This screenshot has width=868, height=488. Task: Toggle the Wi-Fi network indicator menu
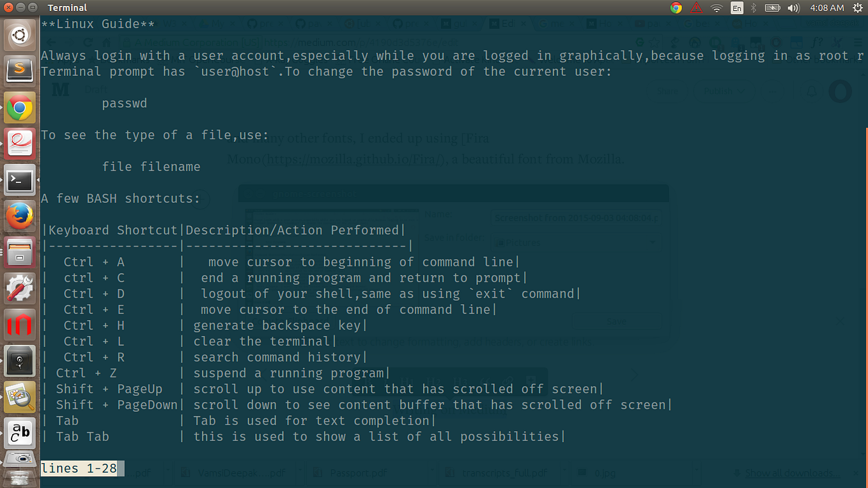717,8
